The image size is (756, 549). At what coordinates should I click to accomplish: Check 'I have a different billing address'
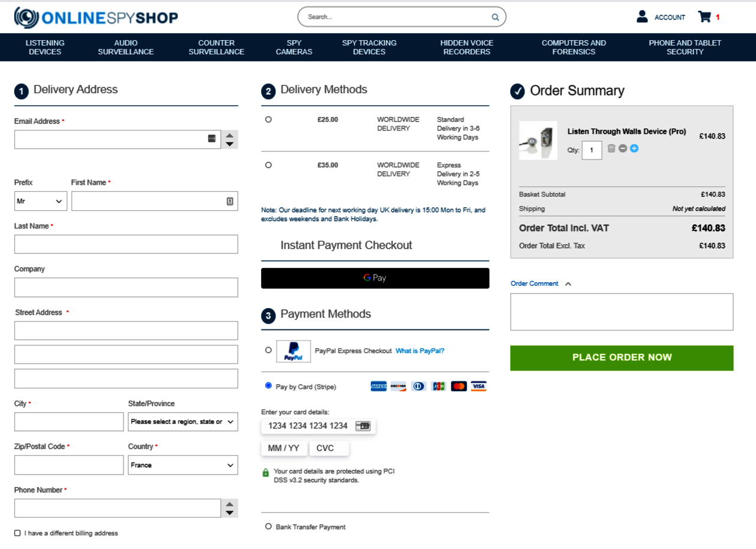coord(17,534)
